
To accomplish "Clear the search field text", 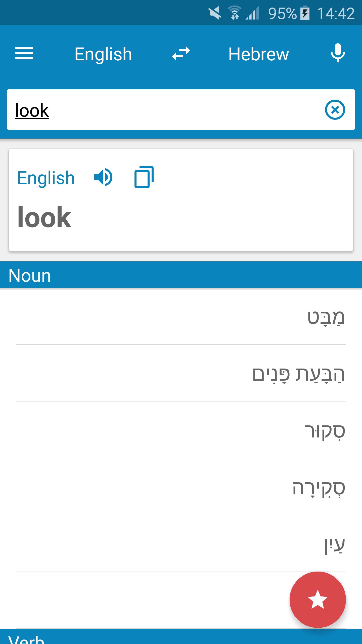I will tap(335, 110).
